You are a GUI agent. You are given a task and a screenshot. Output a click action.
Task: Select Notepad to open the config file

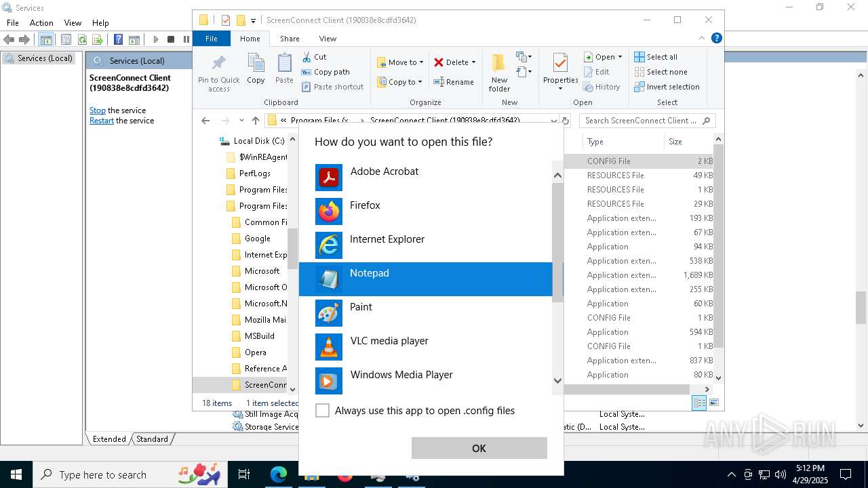pos(426,279)
